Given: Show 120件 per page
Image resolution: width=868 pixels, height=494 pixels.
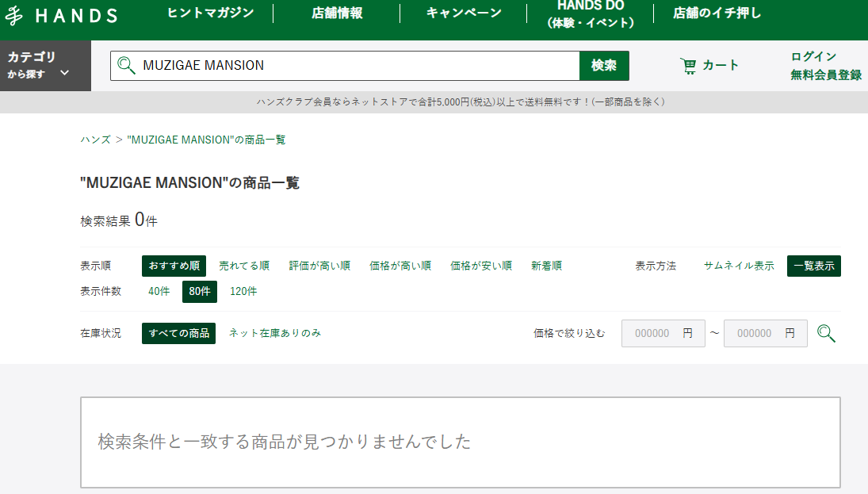Looking at the screenshot, I should (243, 291).
